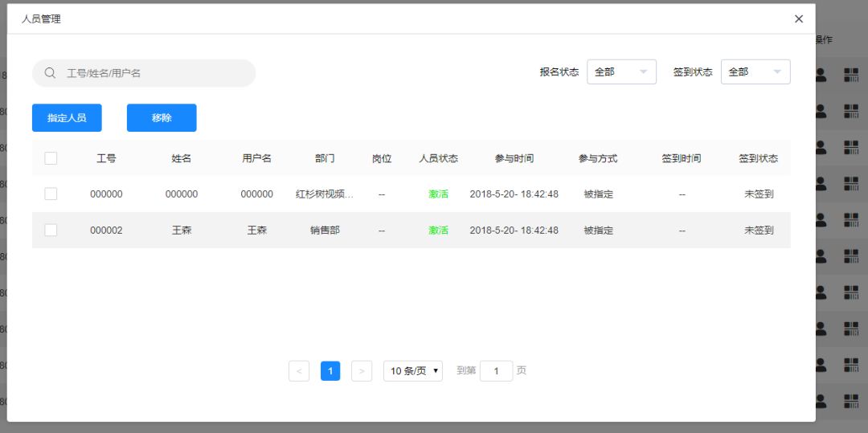Click the 姓名 column header
Viewport: 868px width, 433px height.
182,158
